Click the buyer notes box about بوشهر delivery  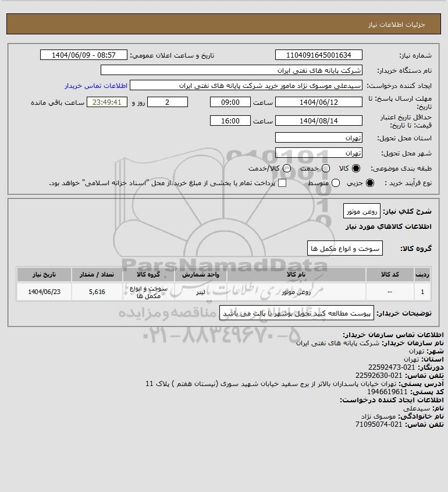tap(297, 313)
